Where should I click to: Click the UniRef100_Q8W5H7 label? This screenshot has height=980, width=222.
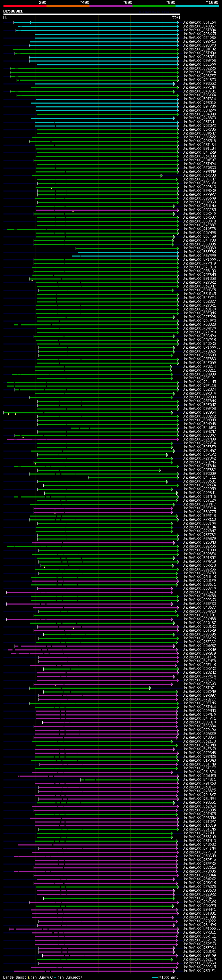point(199,133)
